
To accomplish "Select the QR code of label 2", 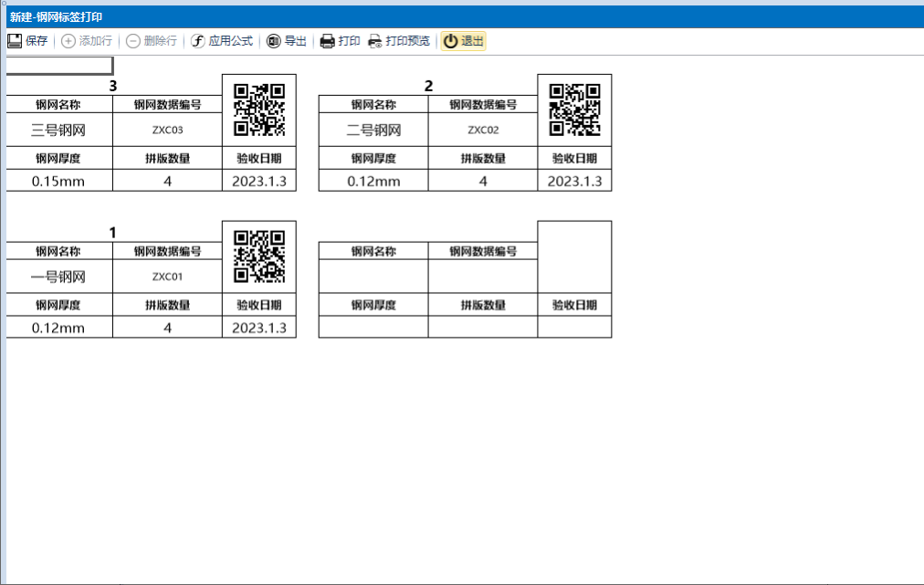I will [574, 110].
